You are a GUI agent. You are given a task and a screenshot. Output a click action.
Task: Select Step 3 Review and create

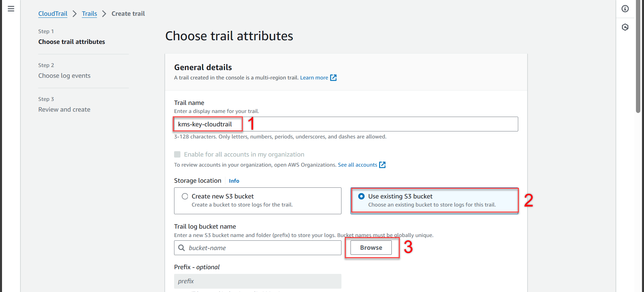tap(64, 110)
